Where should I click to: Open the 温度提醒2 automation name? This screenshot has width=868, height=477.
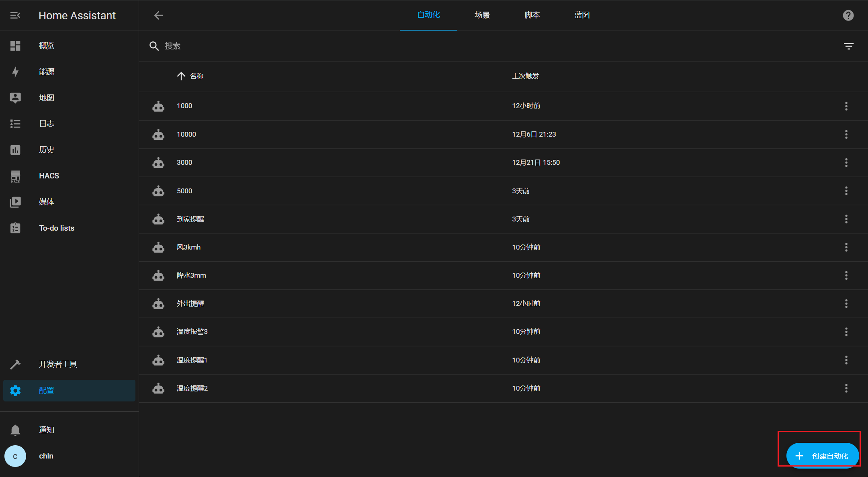pyautogui.click(x=192, y=389)
